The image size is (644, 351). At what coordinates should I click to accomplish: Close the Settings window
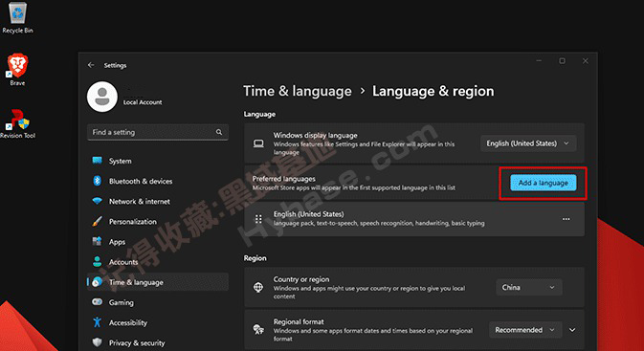click(x=586, y=61)
